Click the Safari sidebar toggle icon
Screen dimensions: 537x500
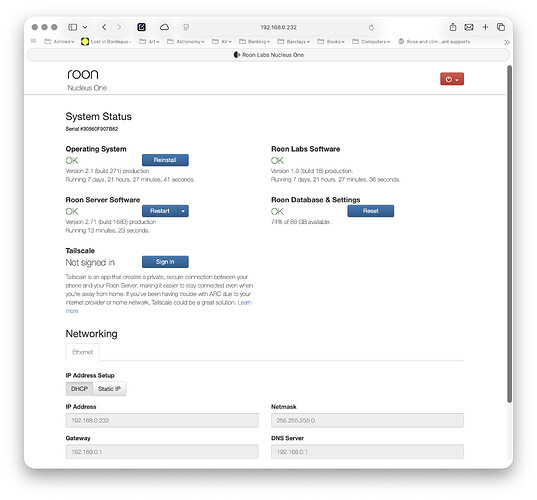(73, 27)
